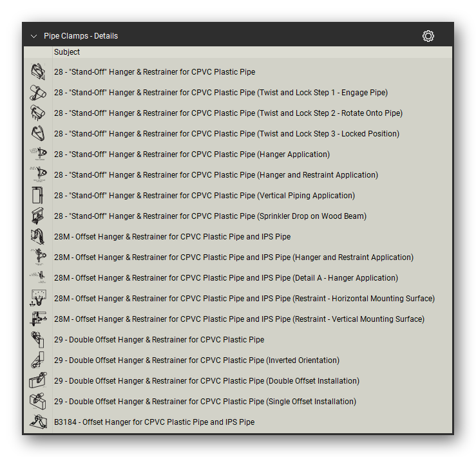The image size is (476, 457).
Task: Click the 28M Restraint Vertical Mounting Surface icon
Action: tap(38, 319)
